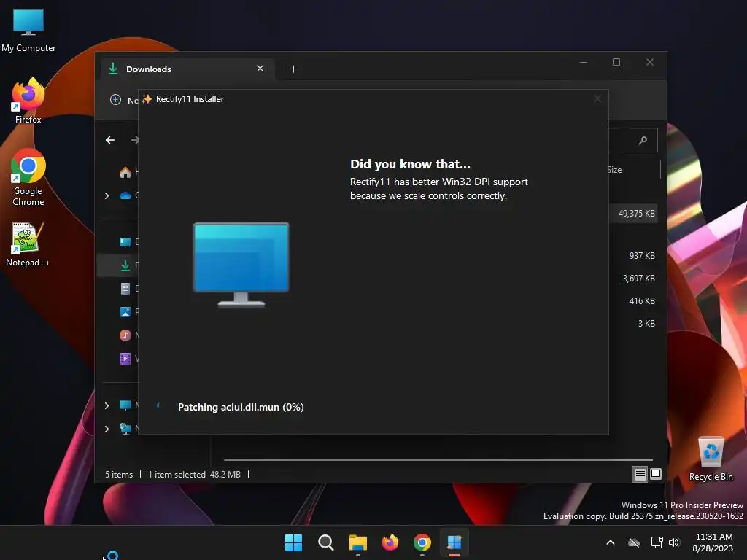Click the 'Did you know that...' heading
Viewport: 747px width, 560px height.
click(x=410, y=164)
